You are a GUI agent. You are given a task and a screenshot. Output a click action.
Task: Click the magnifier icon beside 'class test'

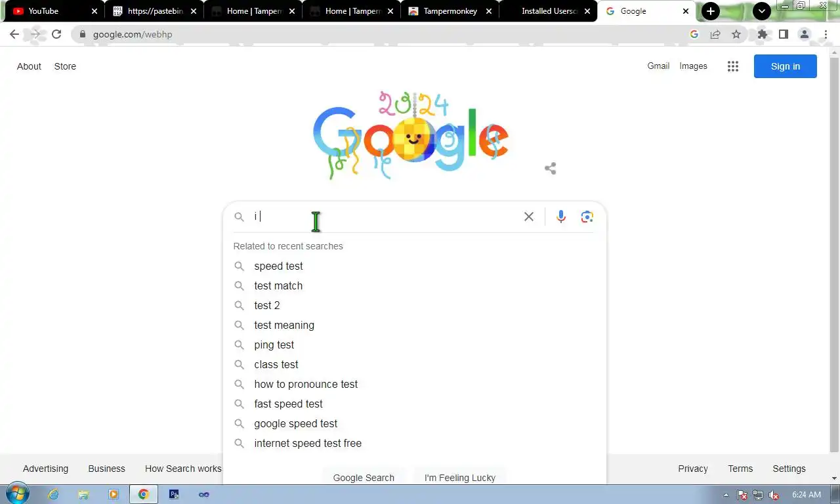click(x=240, y=365)
